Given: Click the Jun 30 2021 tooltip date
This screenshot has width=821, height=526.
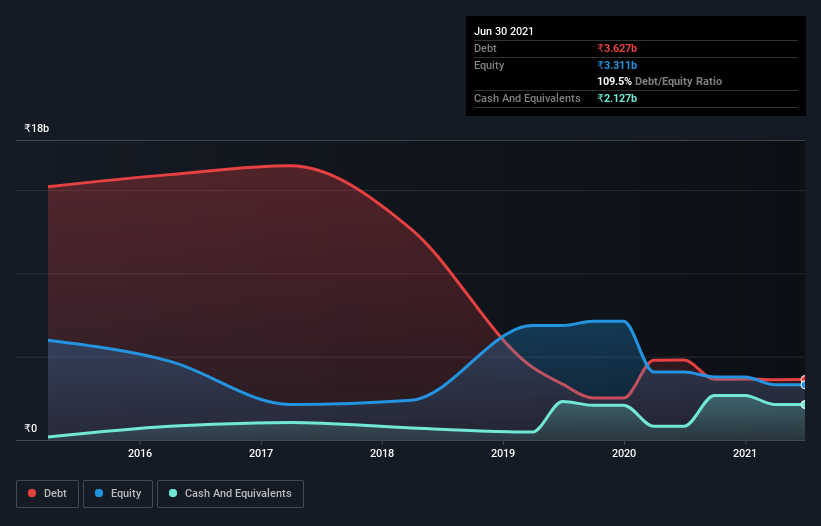Looking at the screenshot, I should [x=504, y=31].
